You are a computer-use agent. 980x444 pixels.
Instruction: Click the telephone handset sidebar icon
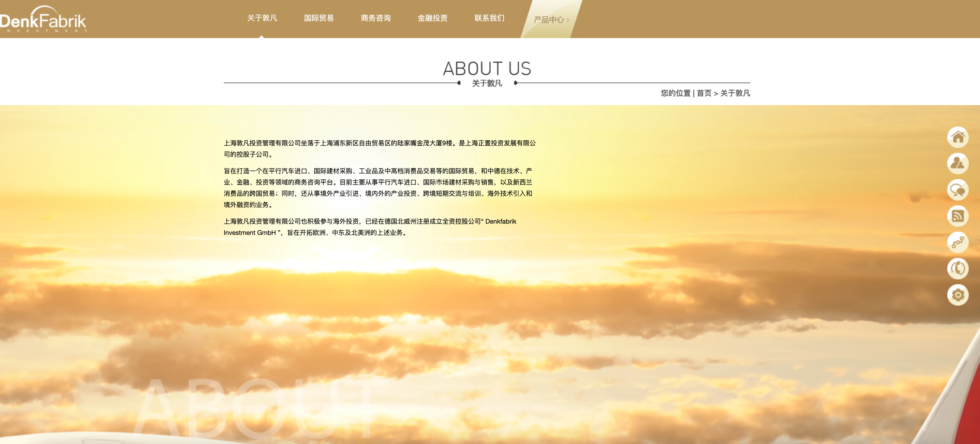pyautogui.click(x=957, y=268)
